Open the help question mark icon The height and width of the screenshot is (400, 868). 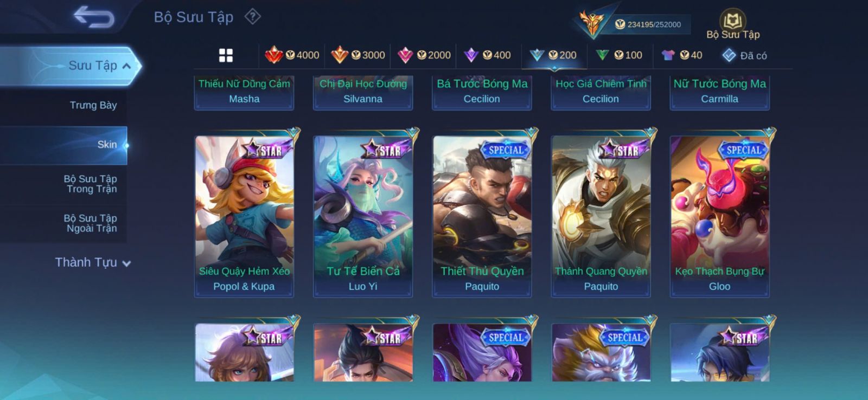pyautogui.click(x=252, y=17)
